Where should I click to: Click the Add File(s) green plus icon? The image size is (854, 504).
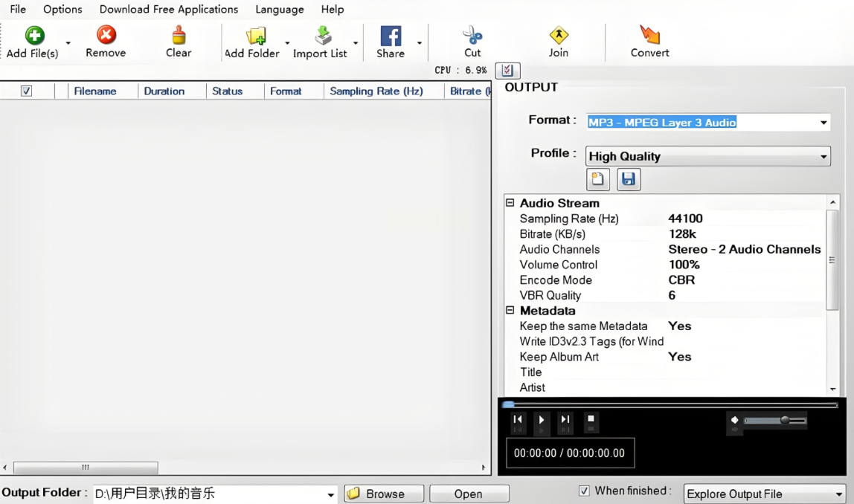point(34,35)
